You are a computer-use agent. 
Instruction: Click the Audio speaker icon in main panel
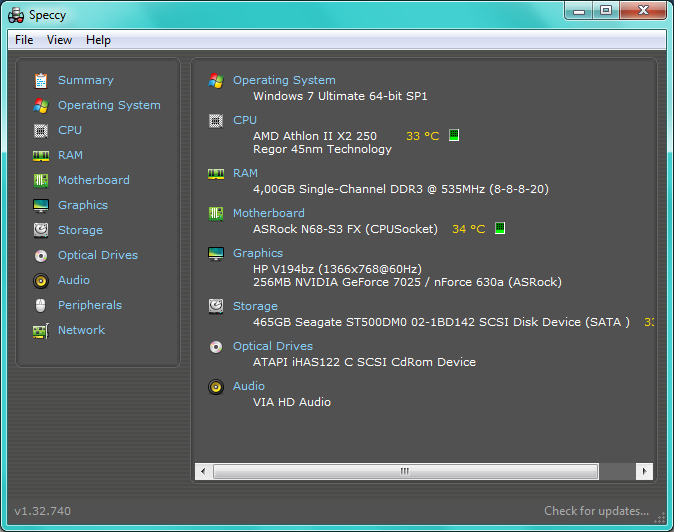216,387
